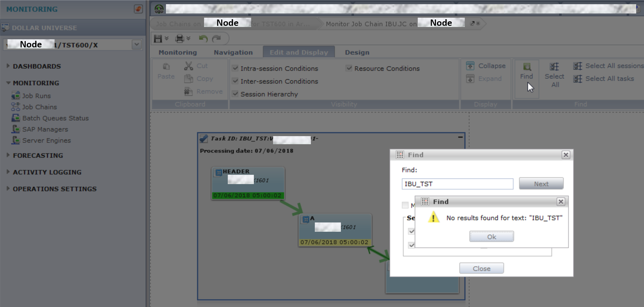Screen dimensions: 644x307
Task: Click Select All sessions icon
Action: click(577, 66)
